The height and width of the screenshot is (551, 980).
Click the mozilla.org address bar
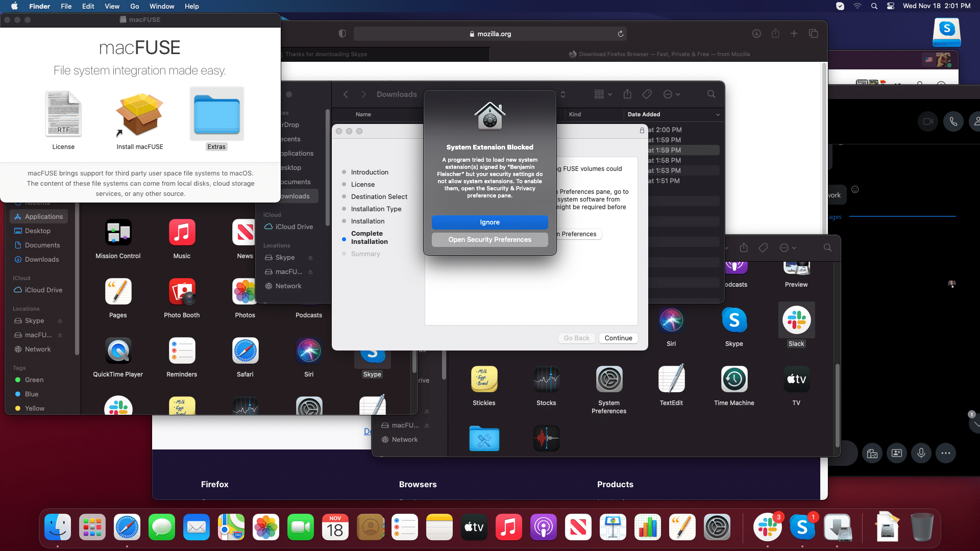pyautogui.click(x=489, y=34)
